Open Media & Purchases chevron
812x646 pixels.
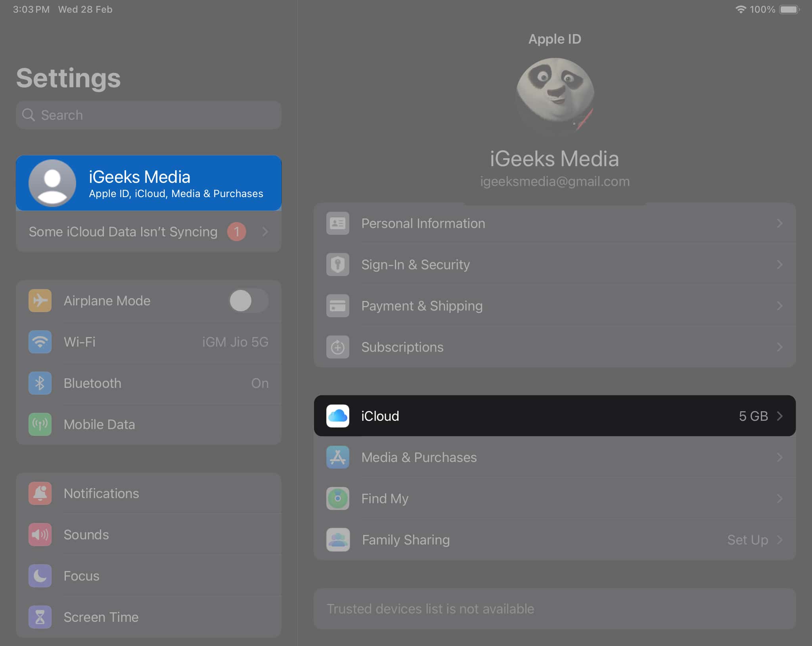click(x=779, y=457)
